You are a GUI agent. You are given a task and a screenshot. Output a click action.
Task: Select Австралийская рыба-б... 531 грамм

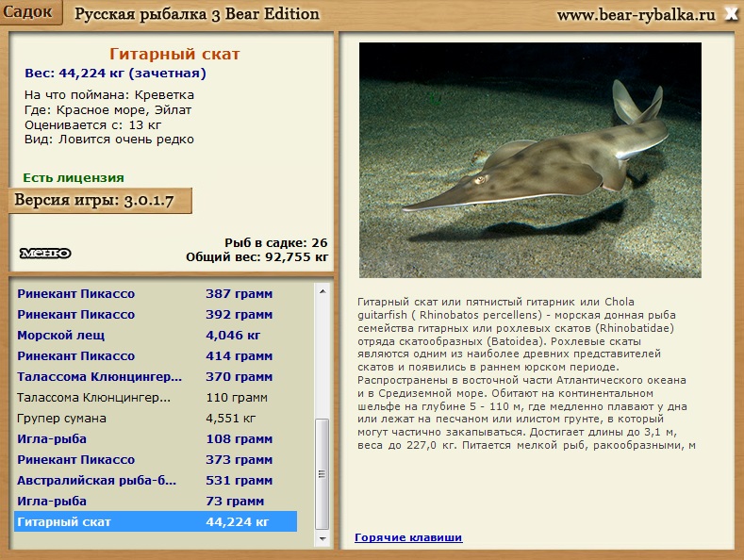click(x=156, y=480)
